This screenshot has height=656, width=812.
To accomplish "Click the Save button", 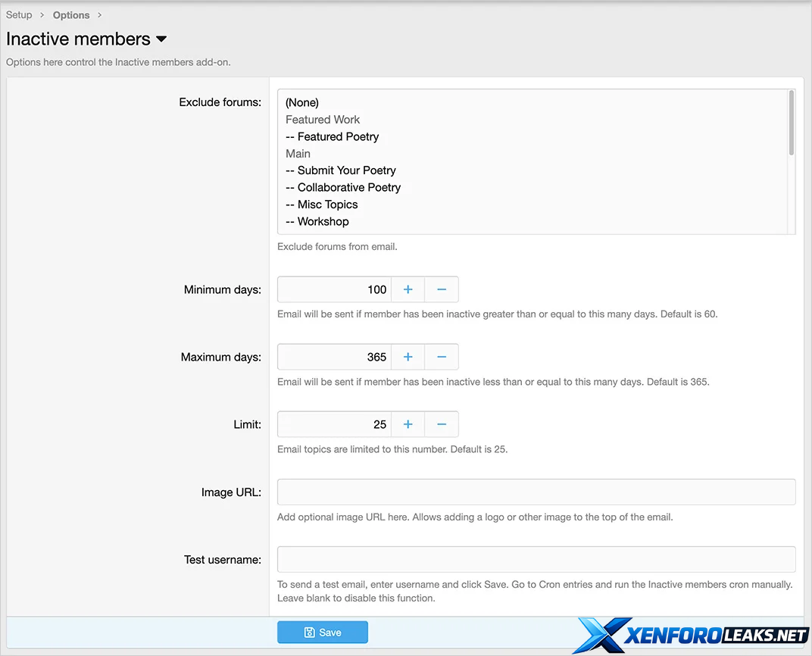I will [323, 633].
